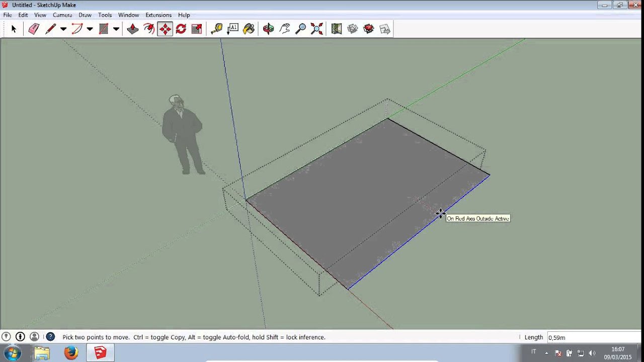Select the Rectangle shape tool

pyautogui.click(x=104, y=29)
